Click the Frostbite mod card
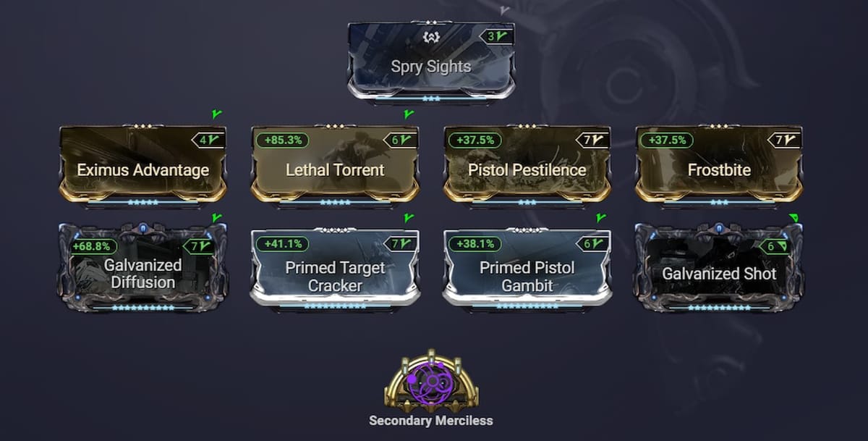 718,170
